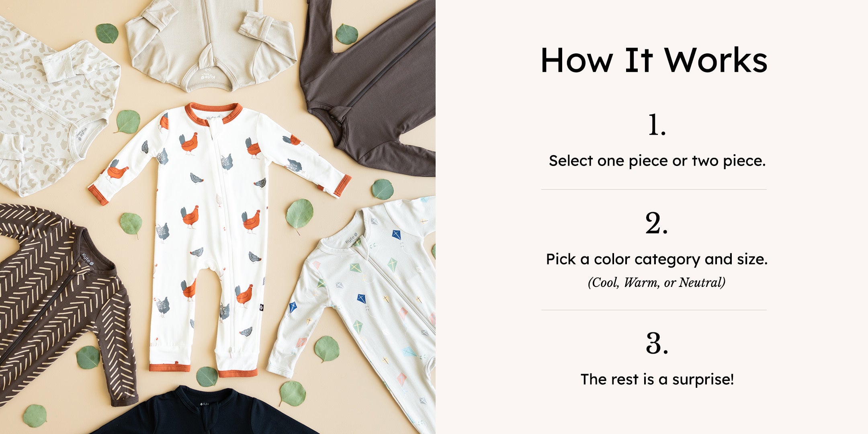Screen dimensions: 868x434
Task: Select the step number 3 numeral
Action: point(657,343)
